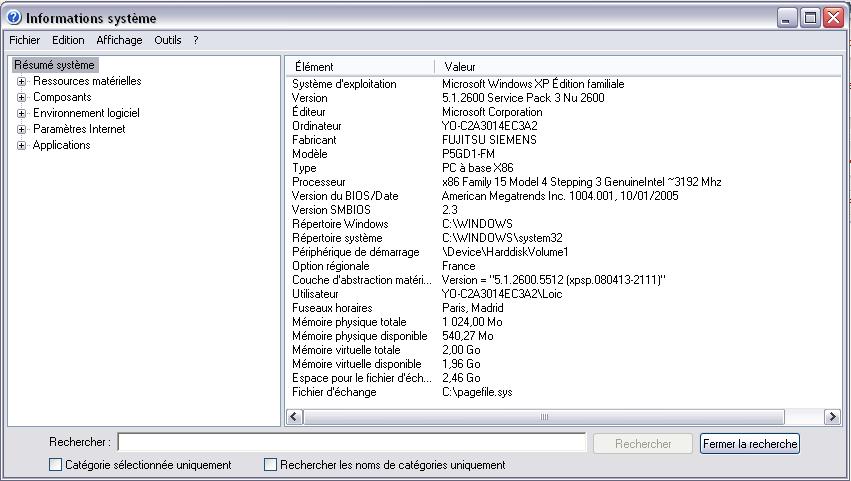Open the Outils menu
The height and width of the screenshot is (481, 851).
pos(168,40)
